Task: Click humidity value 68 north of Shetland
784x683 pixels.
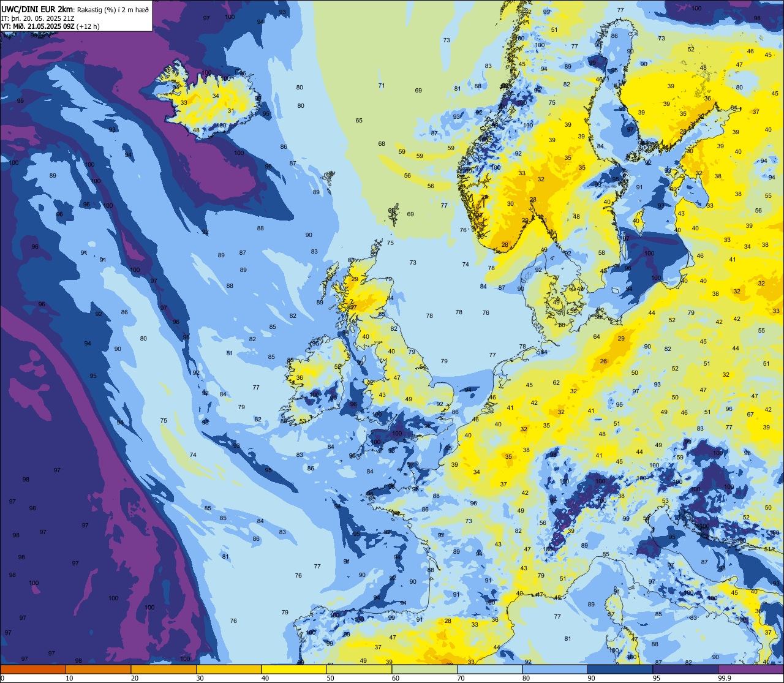Action: pyautogui.click(x=382, y=144)
